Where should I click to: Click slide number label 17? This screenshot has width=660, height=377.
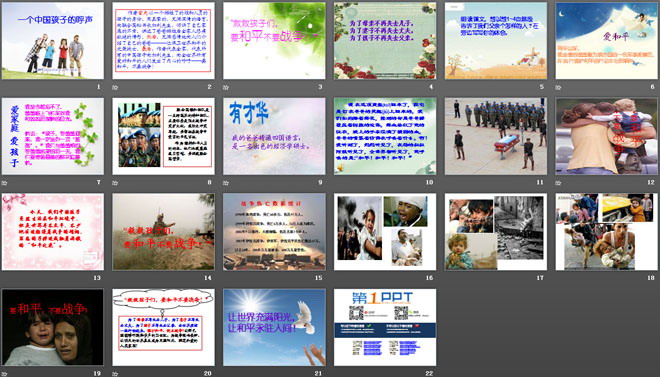point(540,278)
